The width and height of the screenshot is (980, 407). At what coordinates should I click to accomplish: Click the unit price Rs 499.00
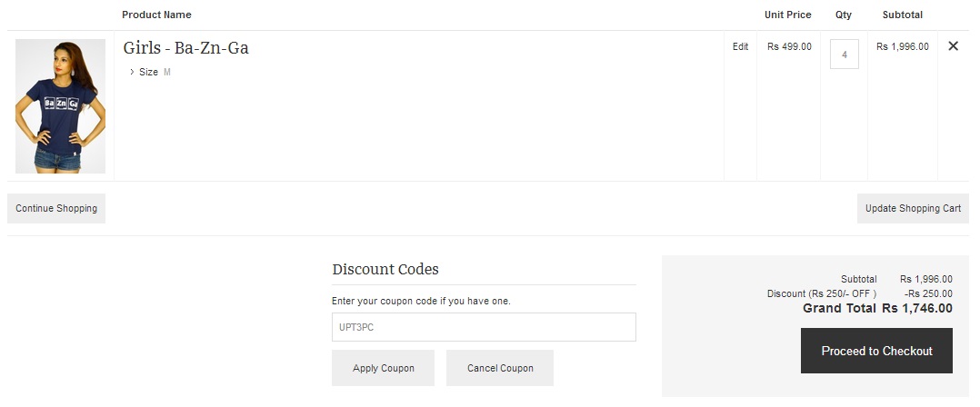(x=789, y=46)
